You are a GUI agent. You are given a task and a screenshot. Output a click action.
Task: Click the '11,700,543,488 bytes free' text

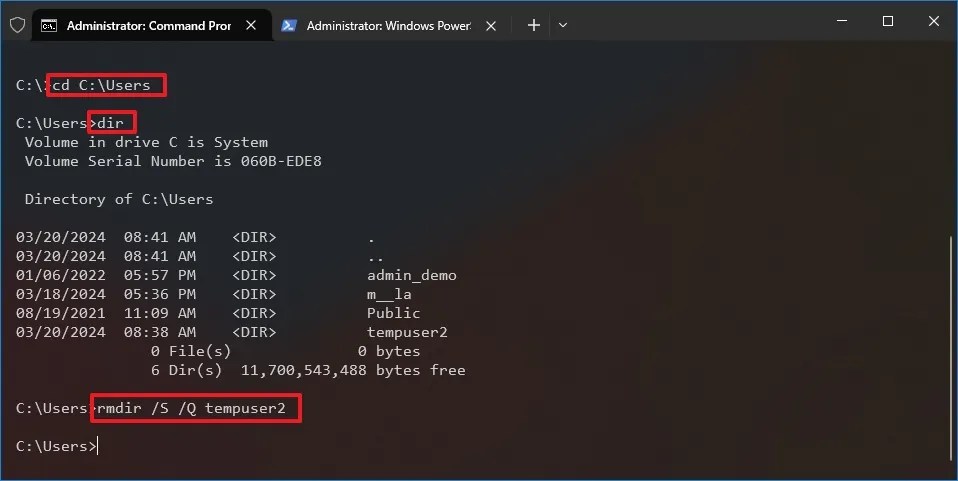(x=353, y=370)
